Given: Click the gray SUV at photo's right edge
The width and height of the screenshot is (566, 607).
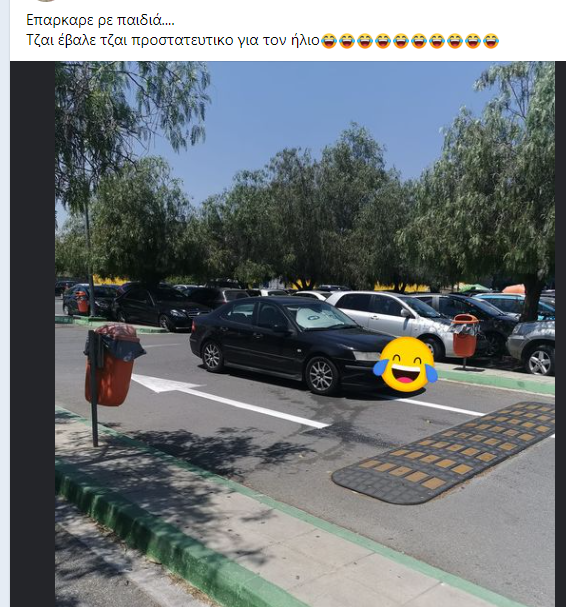Looking at the screenshot, I should (531, 347).
